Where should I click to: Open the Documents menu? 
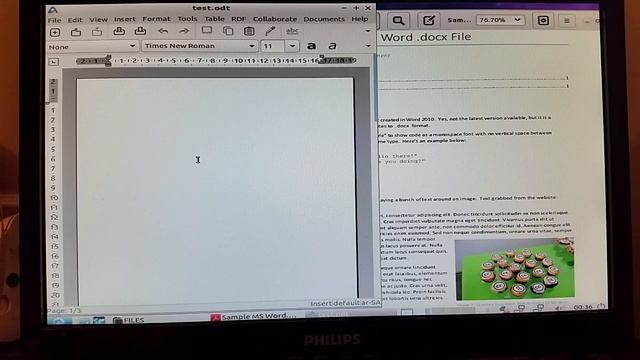324,19
